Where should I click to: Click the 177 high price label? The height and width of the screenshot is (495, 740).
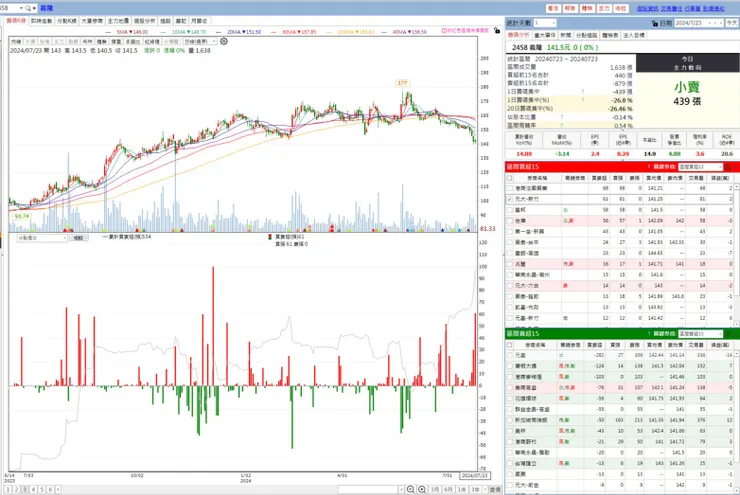[402, 83]
